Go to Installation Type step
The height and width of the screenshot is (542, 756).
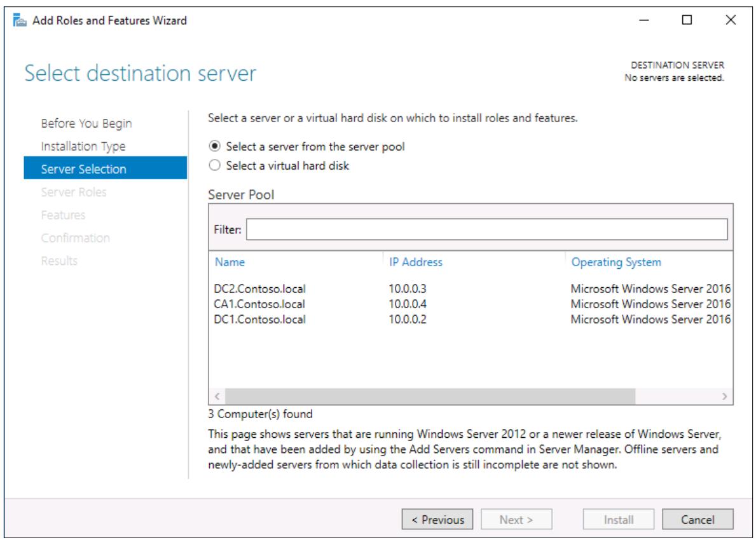click(x=83, y=146)
